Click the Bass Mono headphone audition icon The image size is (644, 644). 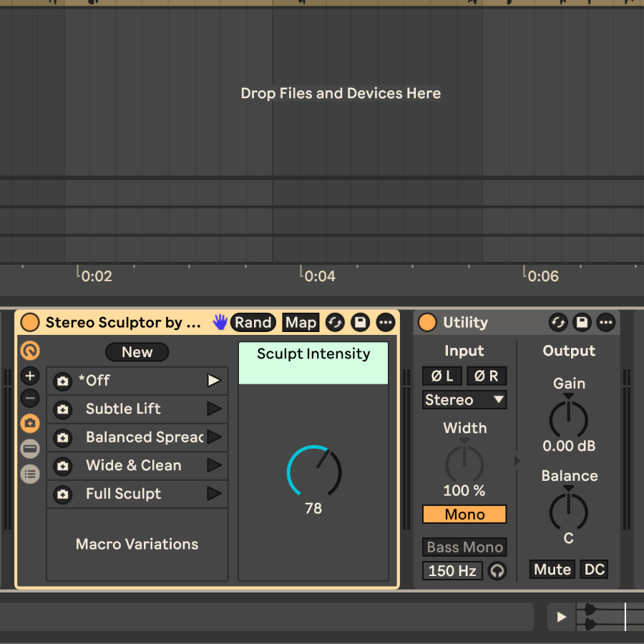[497, 571]
